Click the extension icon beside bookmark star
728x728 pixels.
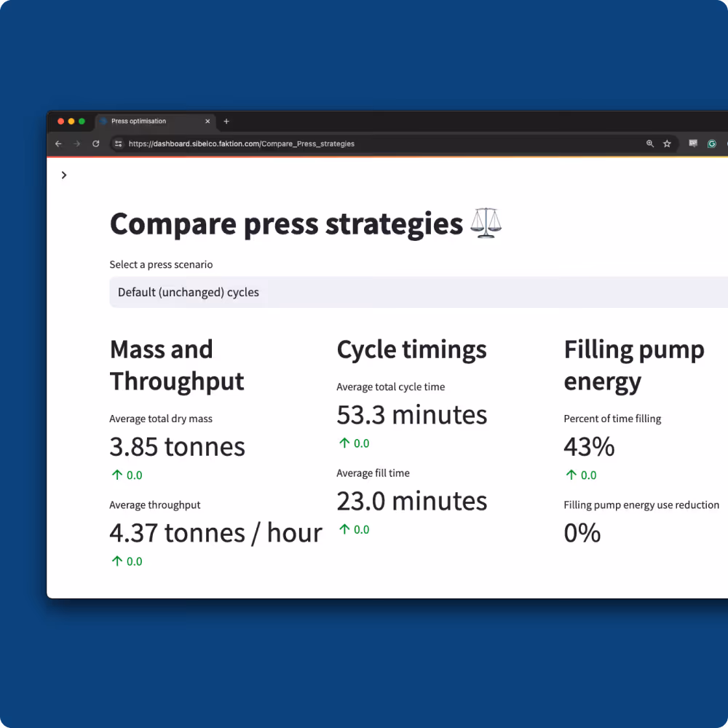[693, 143]
